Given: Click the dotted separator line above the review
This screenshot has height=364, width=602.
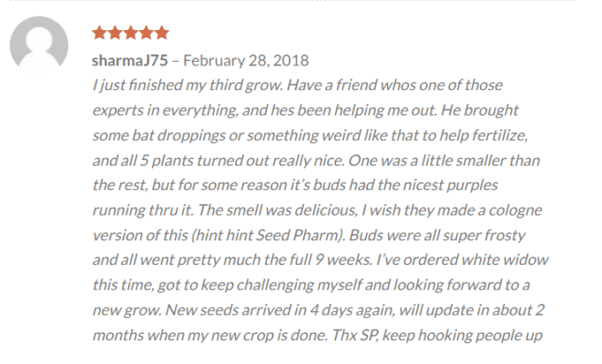Looking at the screenshot, I should (x=291, y=1).
